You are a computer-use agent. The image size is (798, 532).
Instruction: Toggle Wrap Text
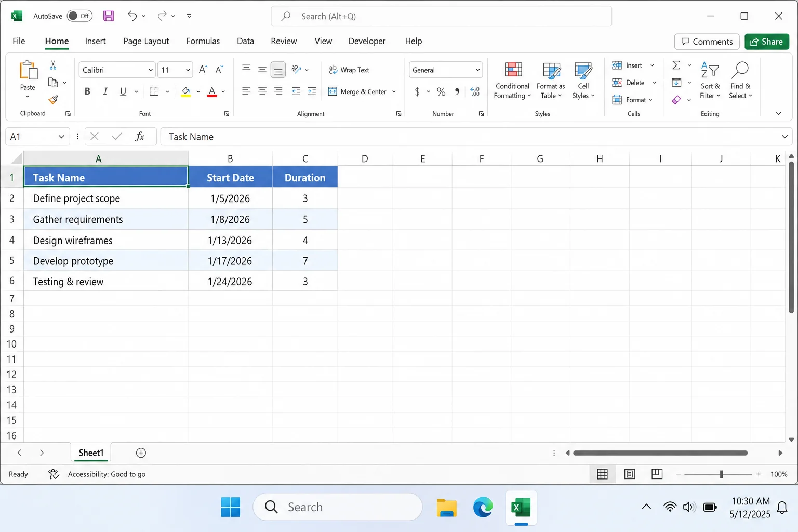349,70
